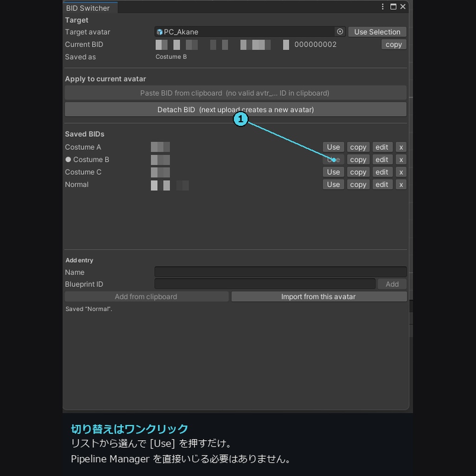
Task: Select the Costume A label in Saved BIDs
Action: 83,147
